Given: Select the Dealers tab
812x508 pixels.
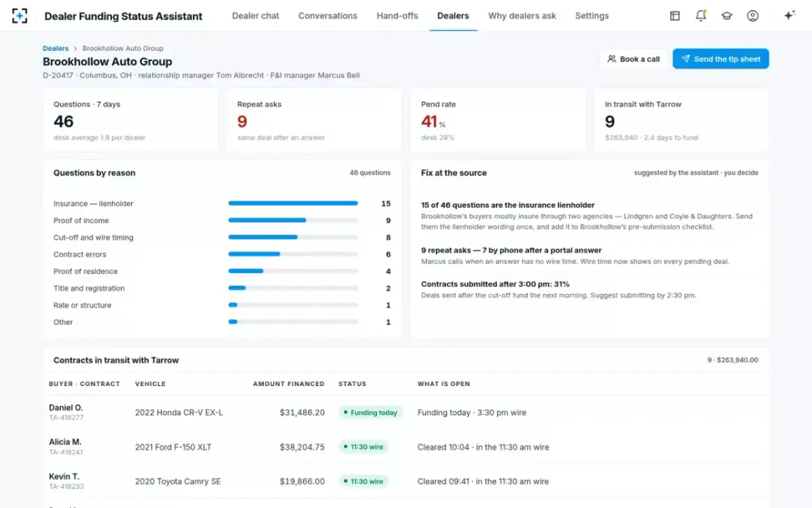Looking at the screenshot, I should coord(453,16).
